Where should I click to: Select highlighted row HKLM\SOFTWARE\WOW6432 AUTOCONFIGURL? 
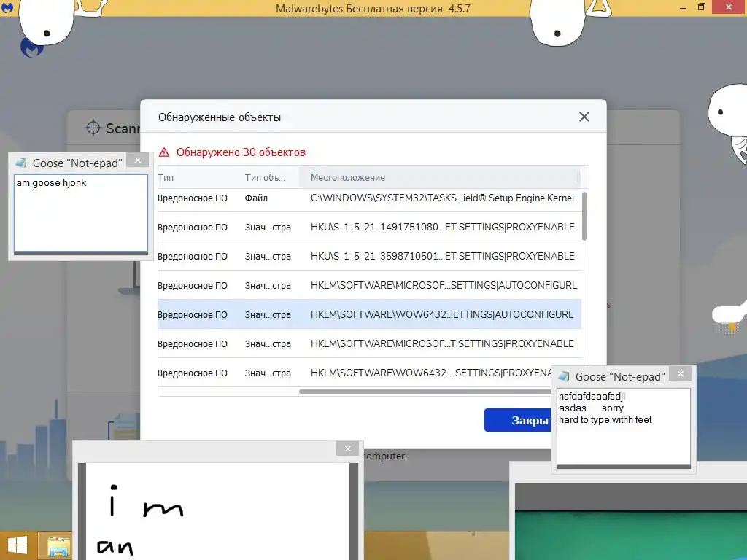(369, 314)
